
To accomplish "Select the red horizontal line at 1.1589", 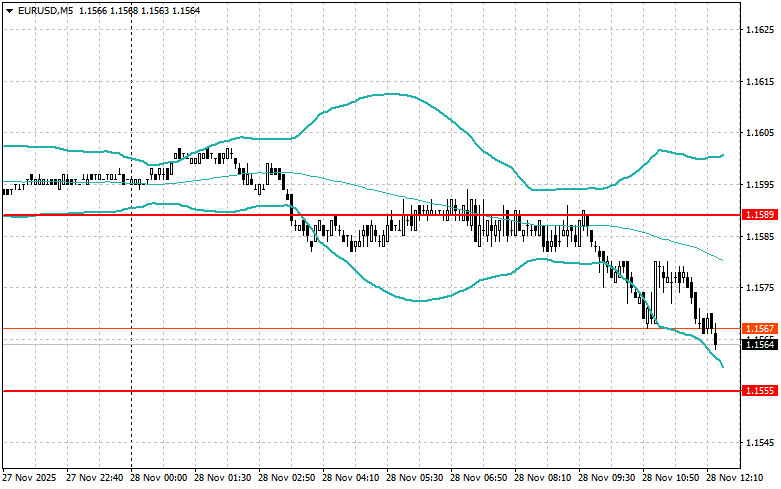I will (x=371, y=215).
